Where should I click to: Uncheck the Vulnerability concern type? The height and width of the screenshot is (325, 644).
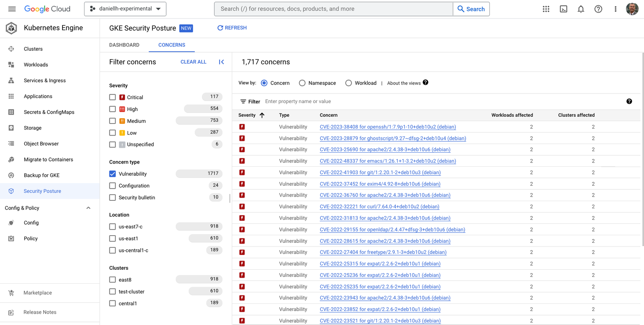[x=113, y=174]
